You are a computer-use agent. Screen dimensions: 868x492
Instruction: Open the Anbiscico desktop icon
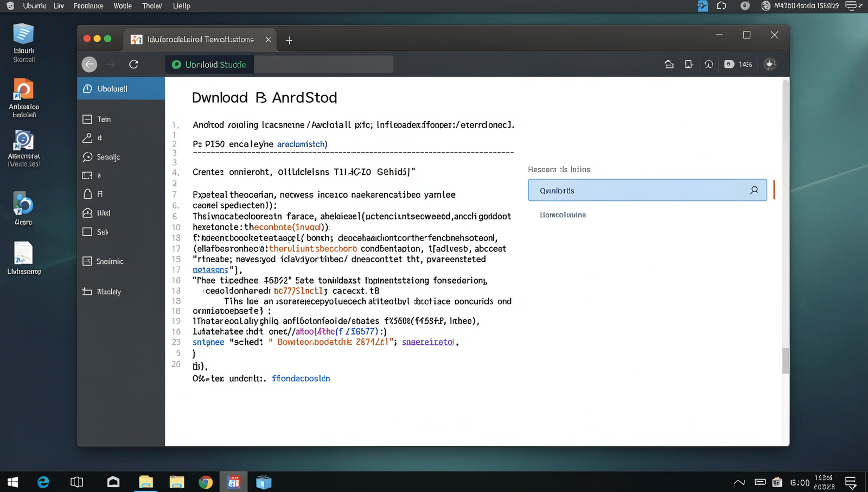pyautogui.click(x=23, y=98)
